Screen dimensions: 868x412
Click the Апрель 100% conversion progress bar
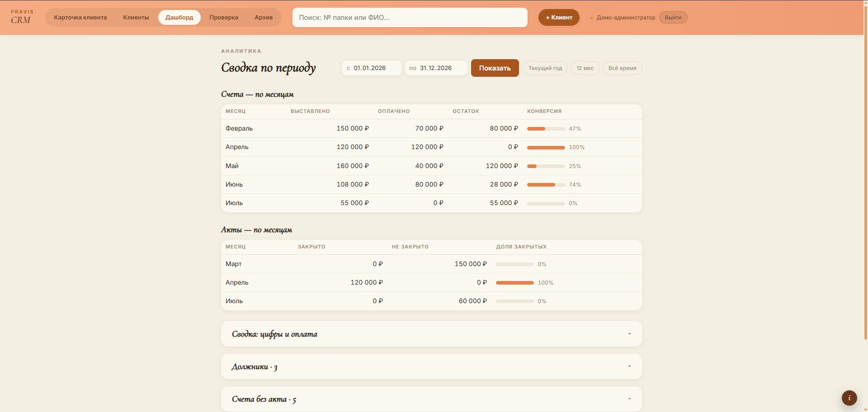click(x=546, y=147)
